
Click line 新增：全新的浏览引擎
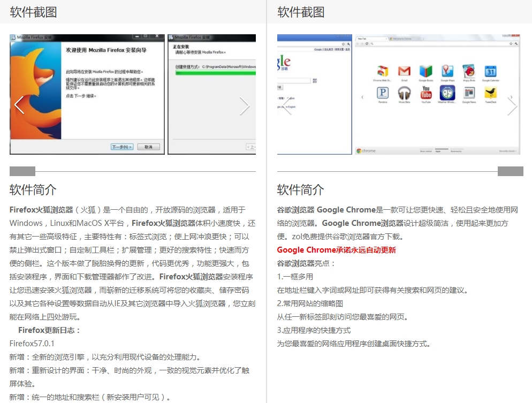click(106, 357)
